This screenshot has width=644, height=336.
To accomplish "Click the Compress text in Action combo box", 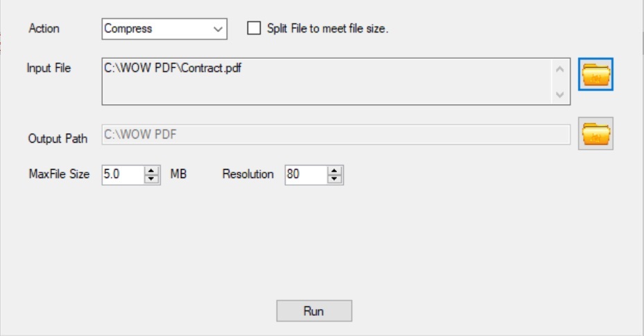I will click(x=129, y=29).
